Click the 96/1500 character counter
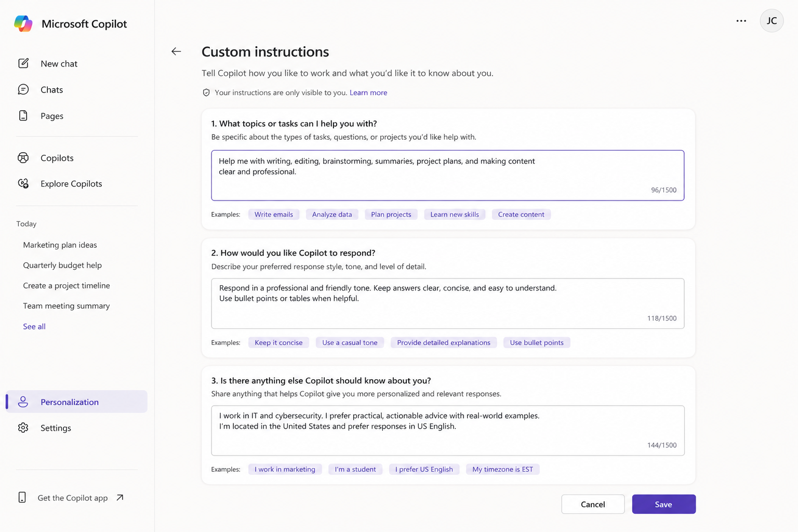Screen dimensions: 798x532 pos(663,190)
